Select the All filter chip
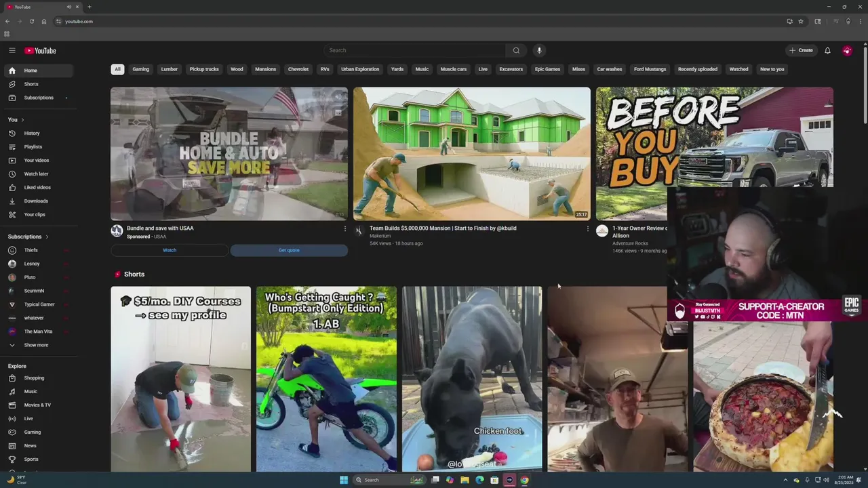 pos(117,69)
